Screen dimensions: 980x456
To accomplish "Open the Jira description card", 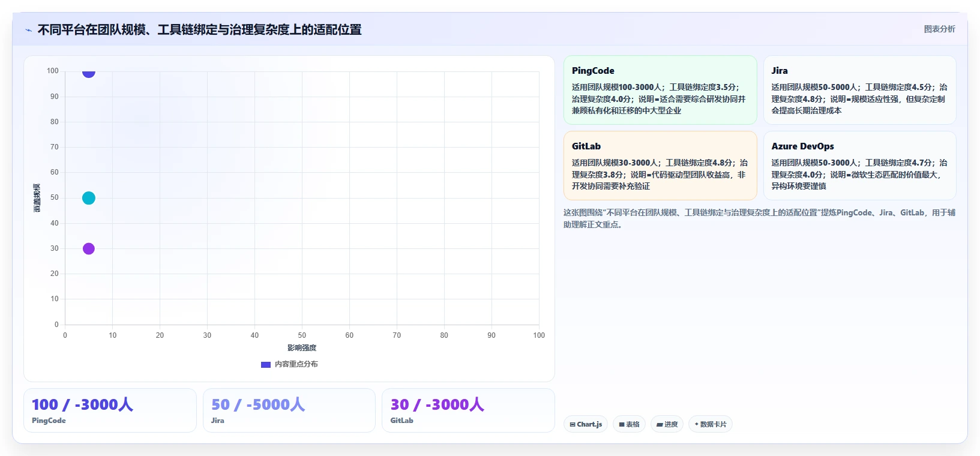I will tap(859, 90).
